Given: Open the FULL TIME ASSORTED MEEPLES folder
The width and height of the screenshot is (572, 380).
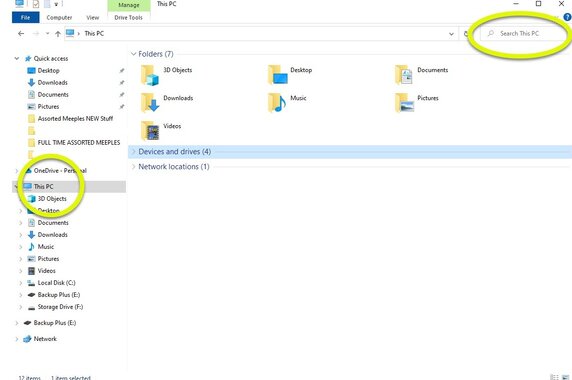Looking at the screenshot, I should [x=79, y=143].
